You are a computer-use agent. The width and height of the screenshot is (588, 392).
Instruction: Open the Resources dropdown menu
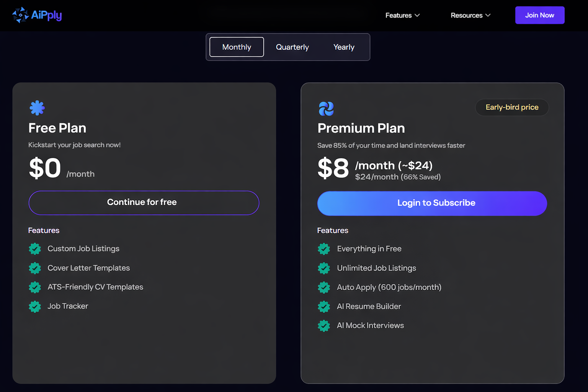tap(467, 15)
